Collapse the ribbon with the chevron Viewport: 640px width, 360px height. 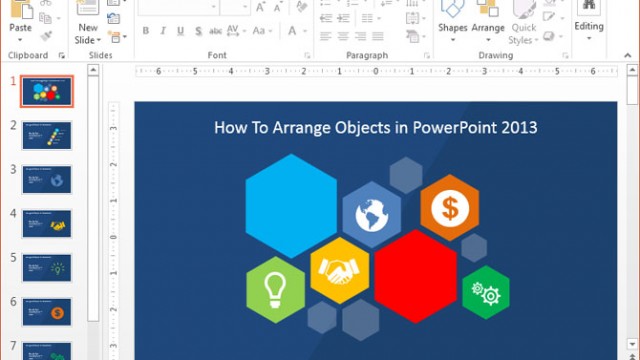click(627, 56)
